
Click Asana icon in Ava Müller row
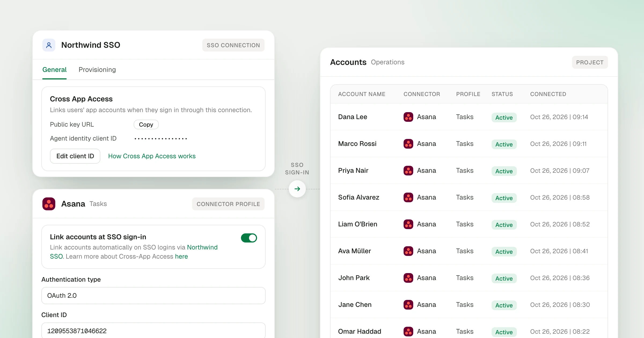pos(408,251)
